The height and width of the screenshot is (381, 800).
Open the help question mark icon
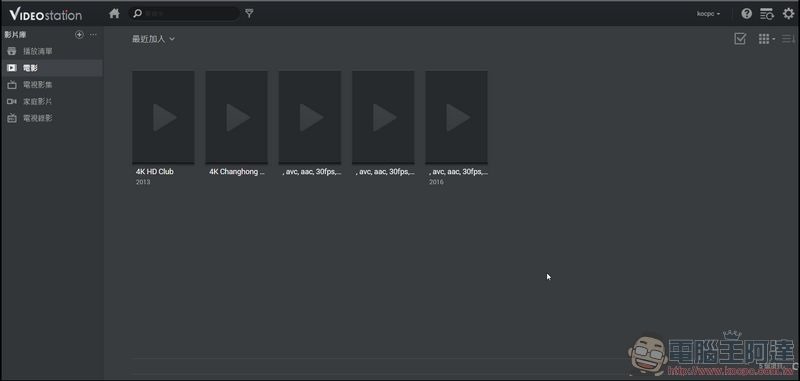tap(746, 14)
